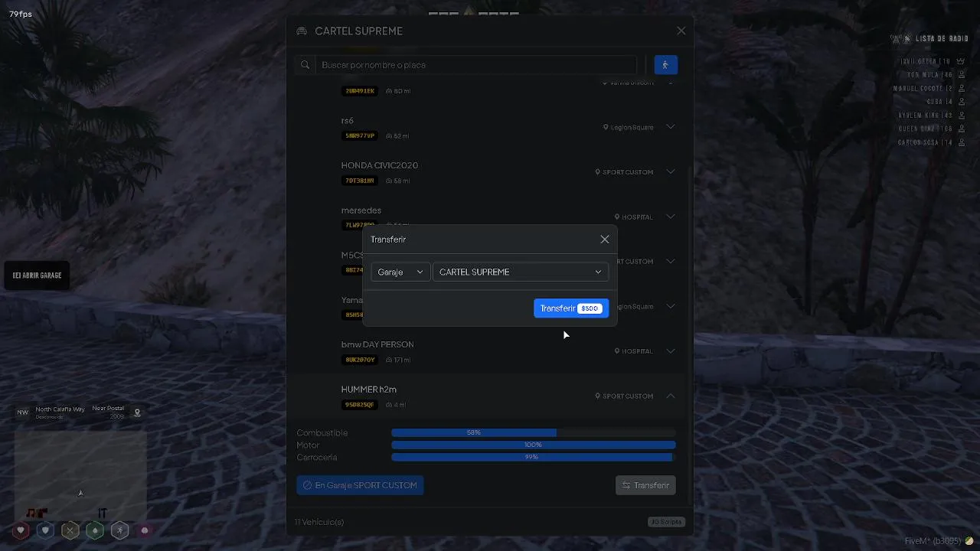Focus the Buscar por nombre o placa field
Viewport: 980px width, 551px height.
coord(476,65)
